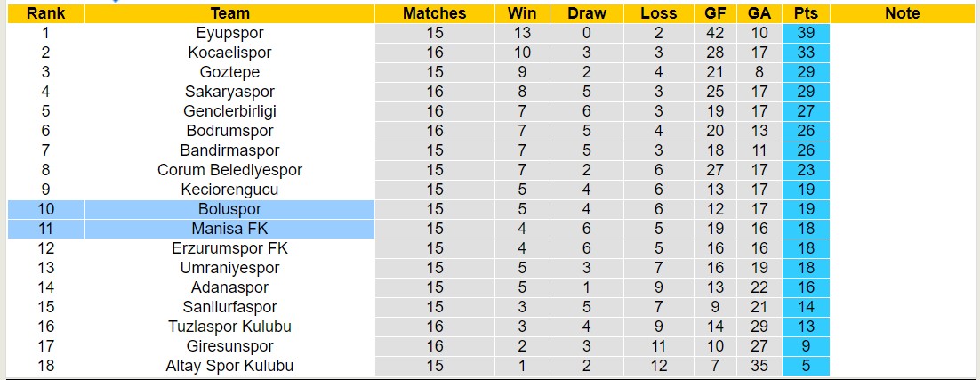Screen dimensions: 980x380
Task: Open Altay Spor Kulubu team entry
Action: point(230,366)
